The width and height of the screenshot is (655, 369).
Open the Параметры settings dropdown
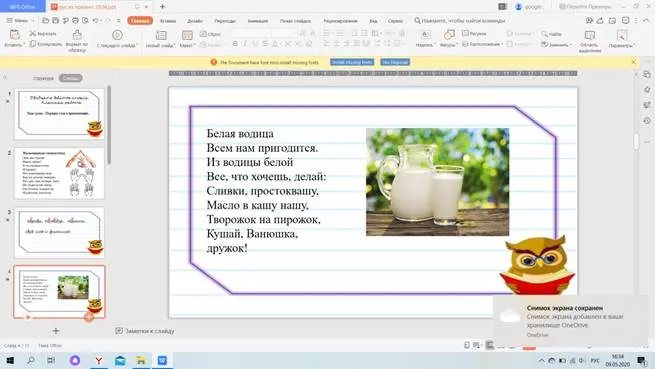[x=622, y=38]
